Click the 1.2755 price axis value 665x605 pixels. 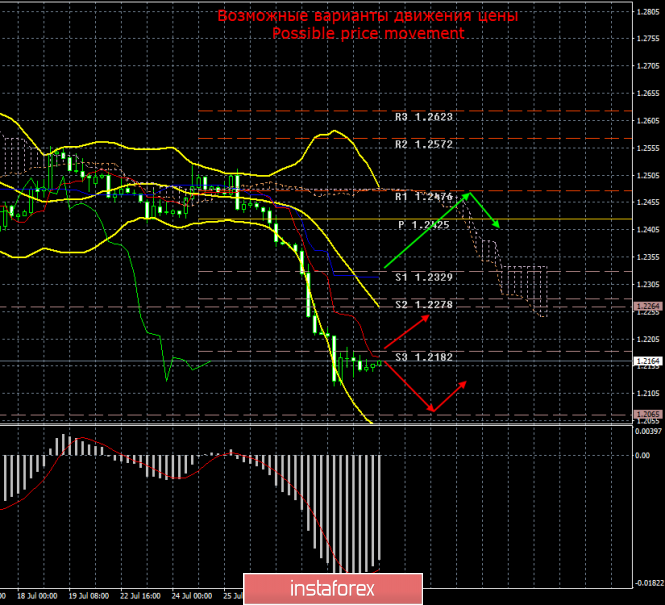point(648,39)
